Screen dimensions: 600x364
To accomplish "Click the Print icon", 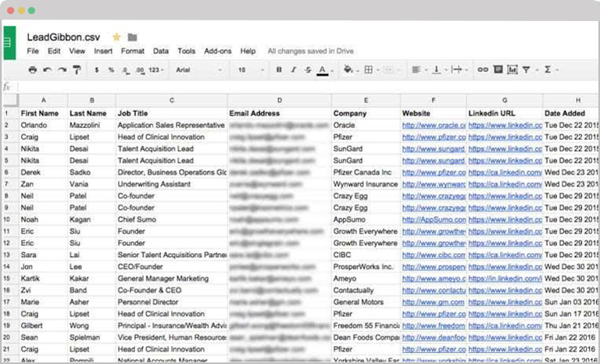I will pyautogui.click(x=33, y=70).
